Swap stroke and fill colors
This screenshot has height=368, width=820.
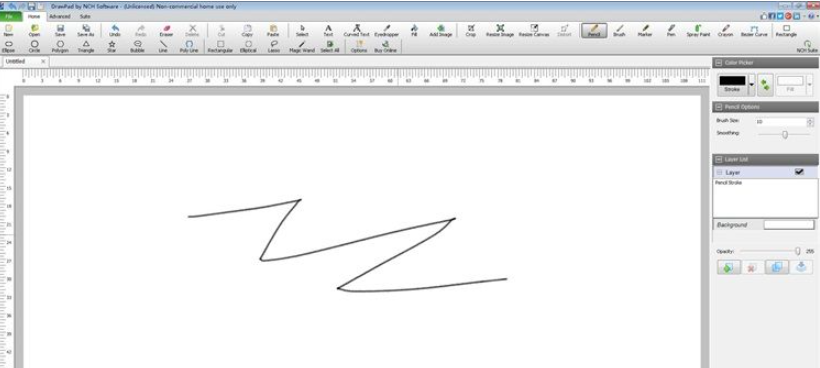click(x=765, y=85)
